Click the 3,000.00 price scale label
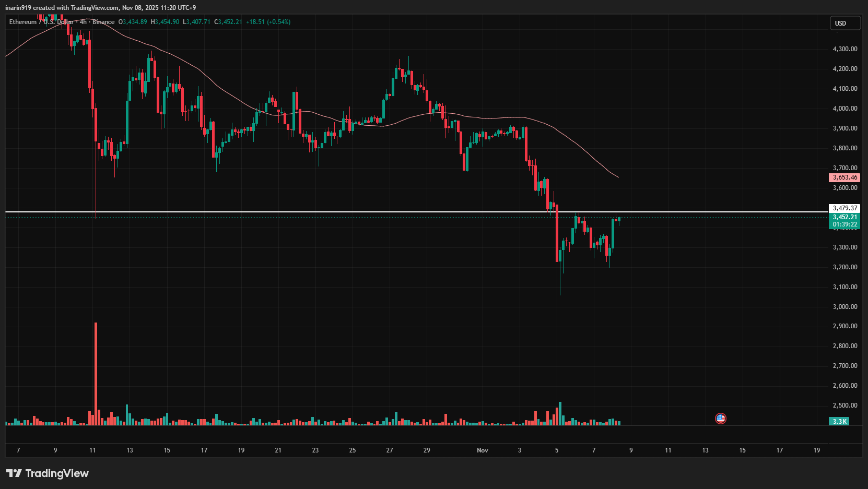Screen dimensions: 868x489 pos(844,307)
